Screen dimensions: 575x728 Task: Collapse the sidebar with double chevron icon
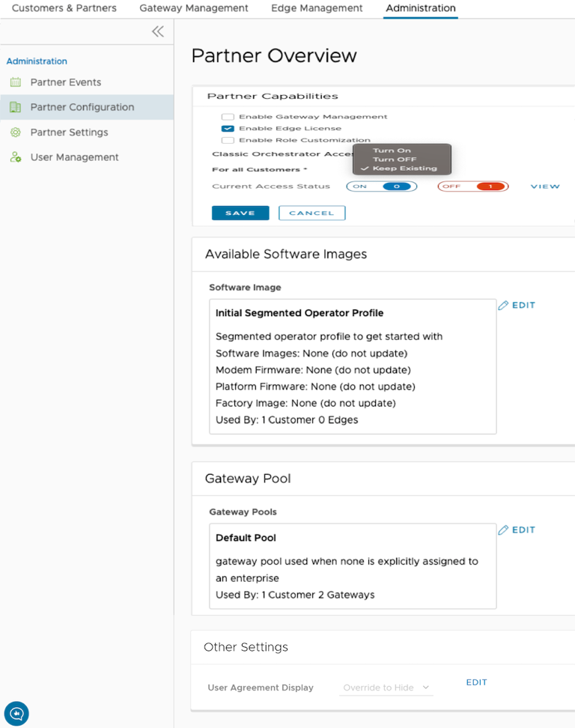pos(157,31)
